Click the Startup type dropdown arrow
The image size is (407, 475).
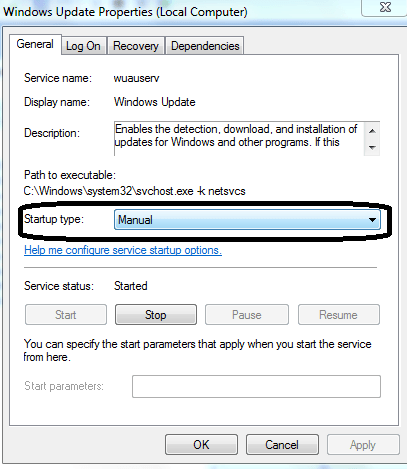[372, 220]
